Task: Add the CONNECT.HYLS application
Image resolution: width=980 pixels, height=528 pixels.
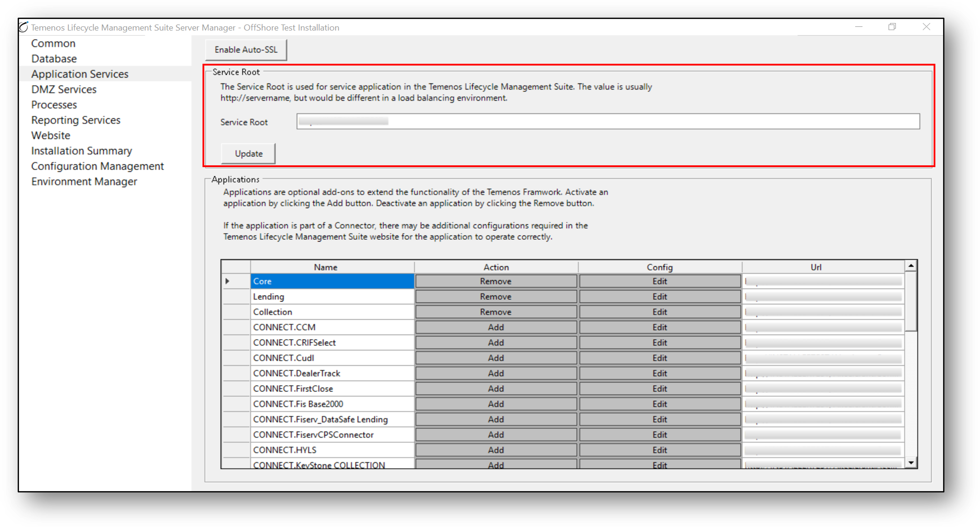Action: pos(496,450)
